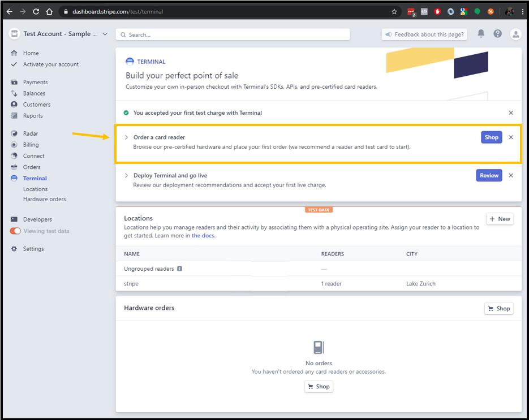
Task: Click the Connect globe icon
Action: click(x=14, y=155)
